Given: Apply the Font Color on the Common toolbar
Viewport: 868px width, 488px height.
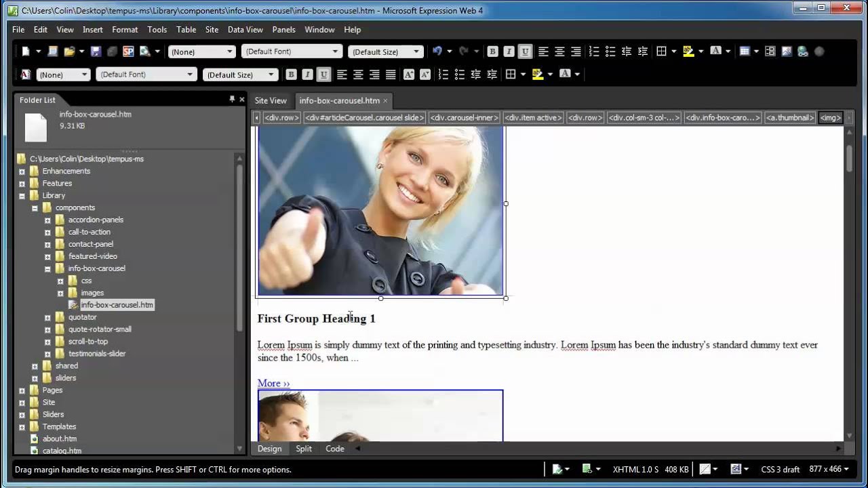Looking at the screenshot, I should (x=715, y=52).
